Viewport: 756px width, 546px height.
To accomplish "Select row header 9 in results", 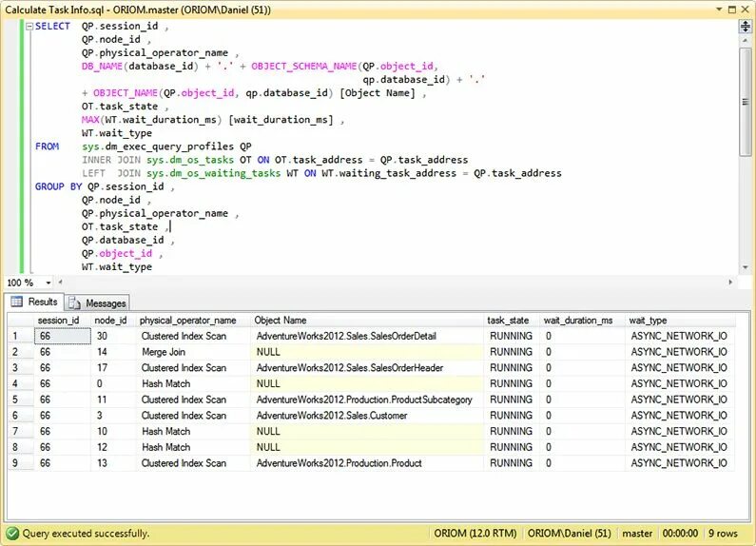I will (x=21, y=463).
